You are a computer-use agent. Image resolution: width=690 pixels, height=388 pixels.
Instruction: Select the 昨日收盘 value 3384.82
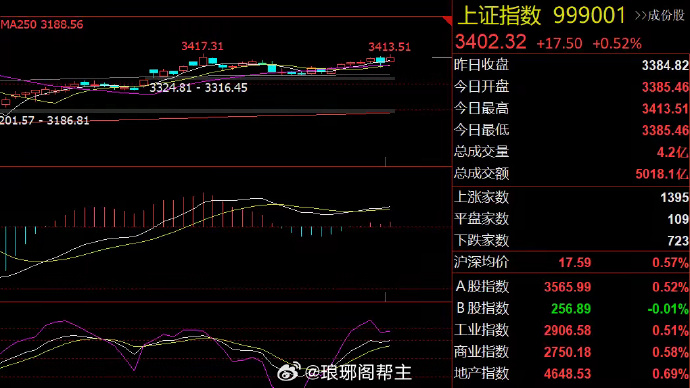[x=665, y=66]
